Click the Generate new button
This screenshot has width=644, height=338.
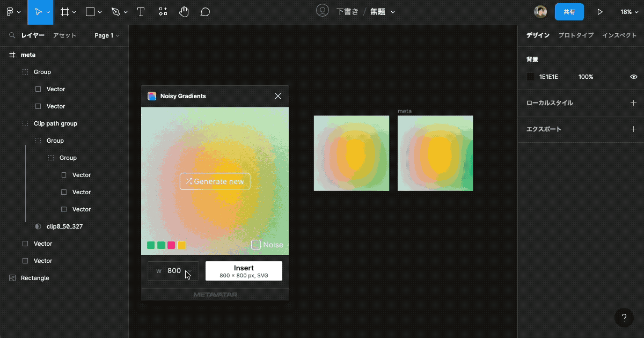(x=215, y=181)
